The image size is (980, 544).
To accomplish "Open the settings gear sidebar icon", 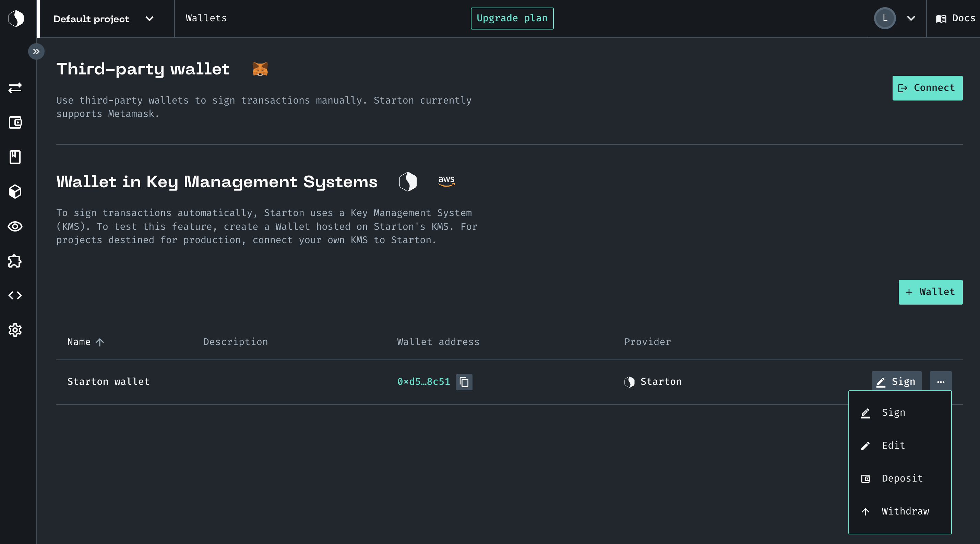I will click(x=15, y=330).
